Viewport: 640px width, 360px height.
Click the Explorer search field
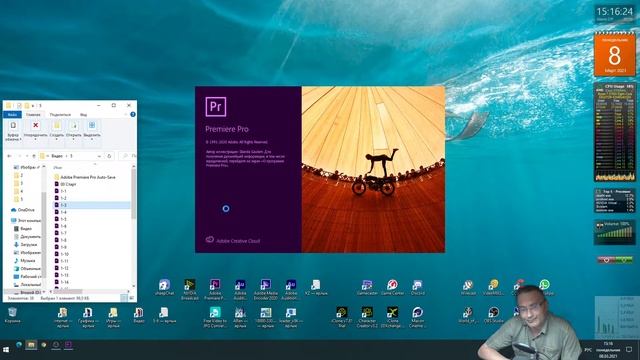click(128, 156)
